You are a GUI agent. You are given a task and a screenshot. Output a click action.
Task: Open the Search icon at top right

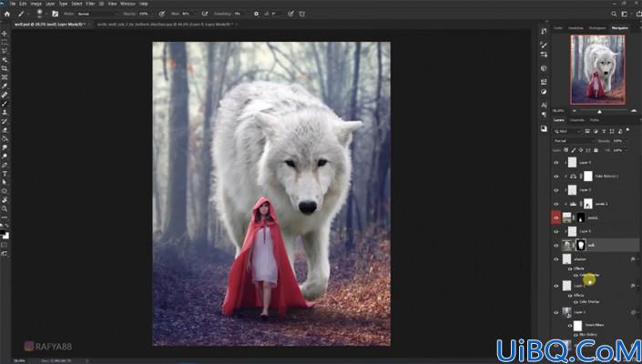click(x=614, y=14)
